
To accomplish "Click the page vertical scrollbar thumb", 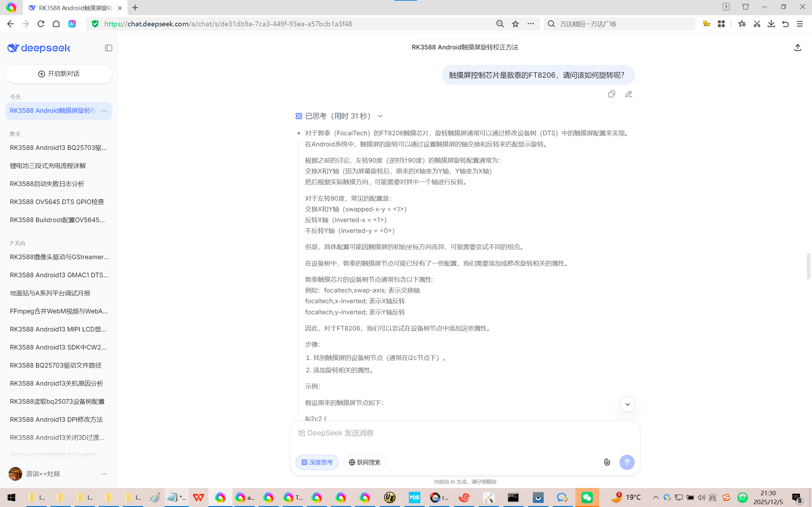I will pyautogui.click(x=808, y=266).
